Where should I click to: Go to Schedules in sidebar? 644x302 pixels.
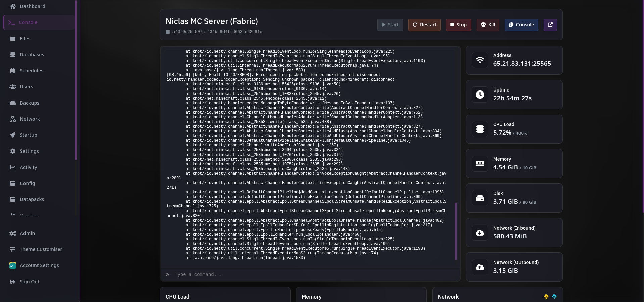31,71
